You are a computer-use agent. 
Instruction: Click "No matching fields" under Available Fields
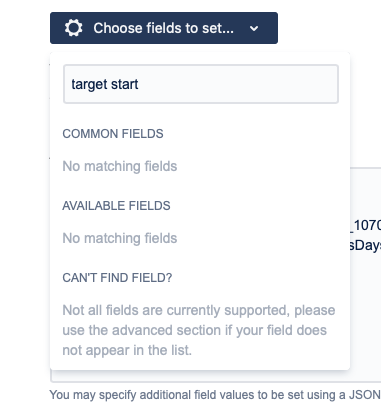click(120, 238)
